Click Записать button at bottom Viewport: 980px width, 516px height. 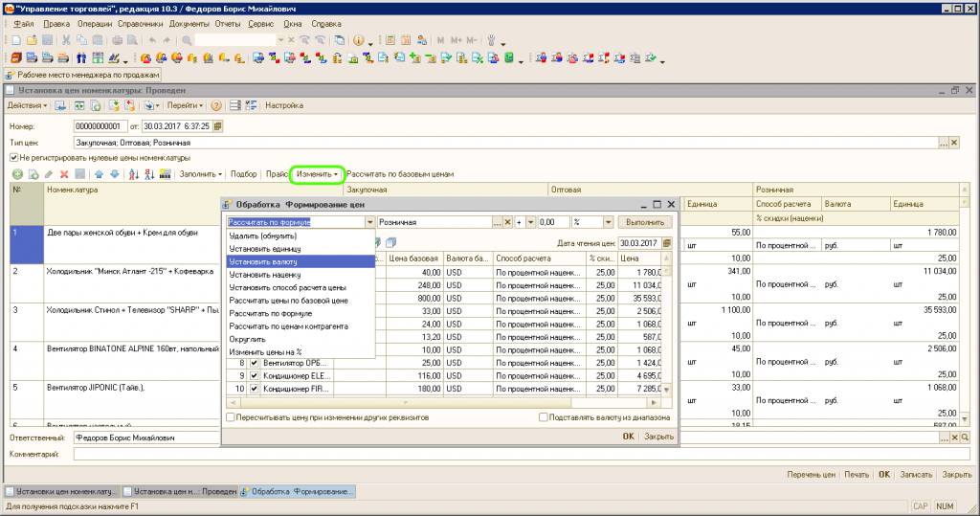(x=916, y=475)
